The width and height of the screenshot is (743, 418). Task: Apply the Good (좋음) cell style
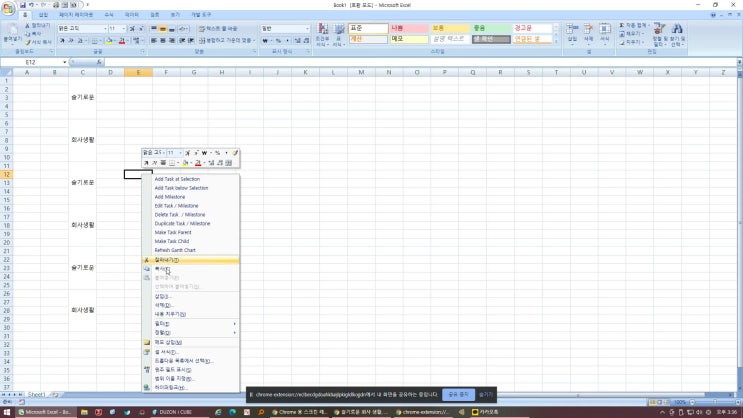coord(491,28)
